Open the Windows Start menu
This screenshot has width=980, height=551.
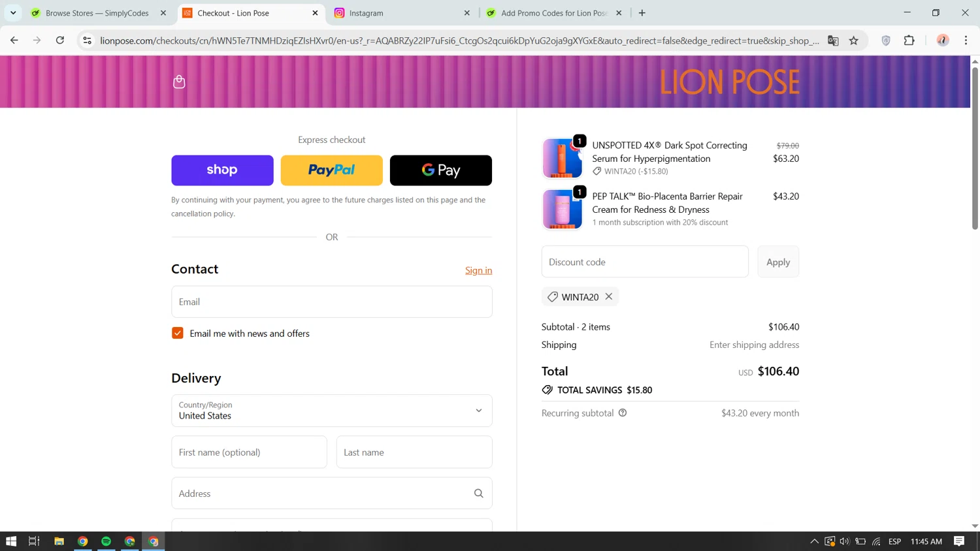tap(11, 541)
